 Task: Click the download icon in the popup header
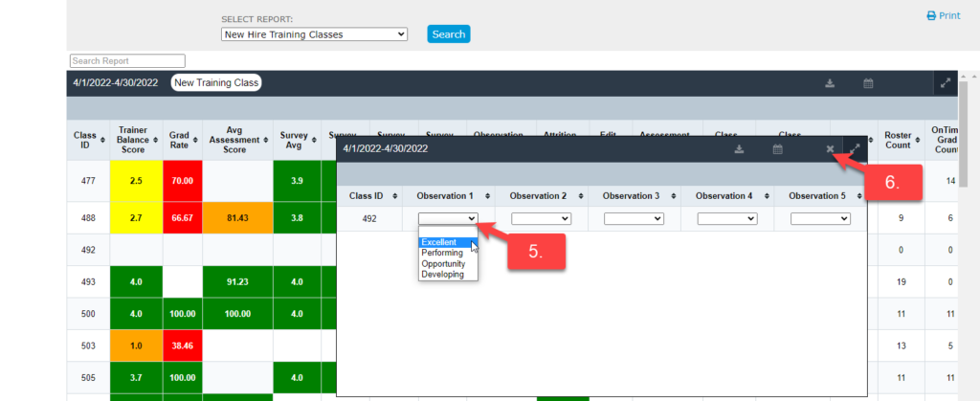(739, 149)
